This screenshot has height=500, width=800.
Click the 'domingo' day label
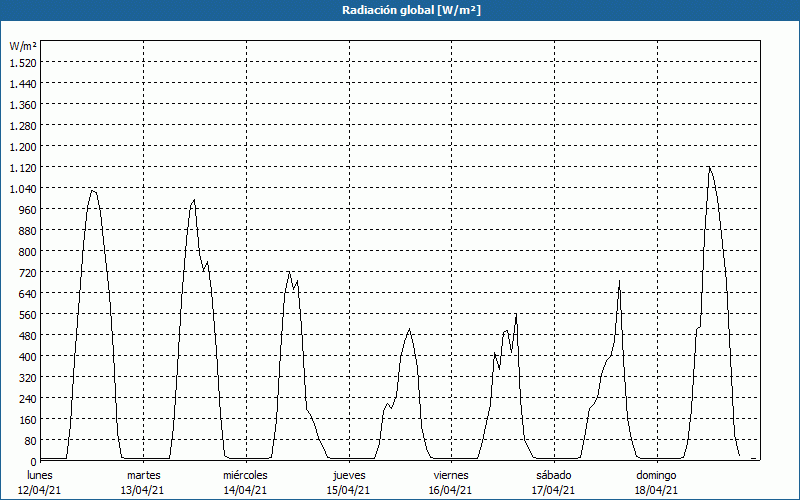point(656,475)
